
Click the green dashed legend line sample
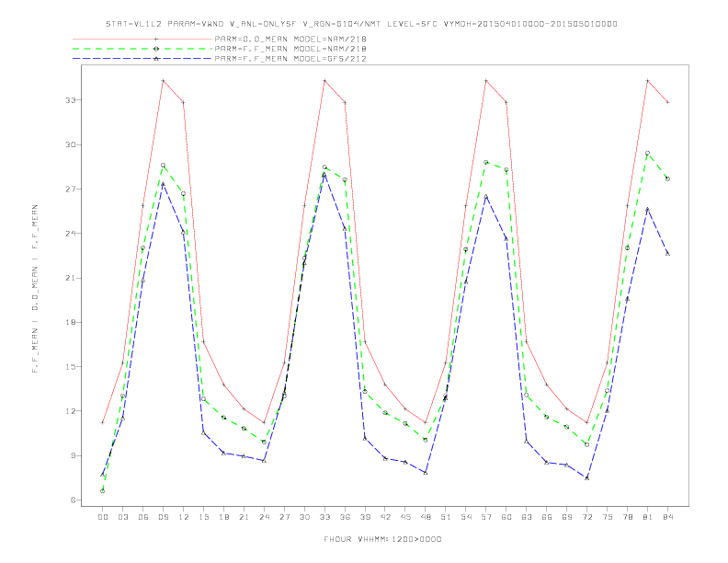click(142, 49)
